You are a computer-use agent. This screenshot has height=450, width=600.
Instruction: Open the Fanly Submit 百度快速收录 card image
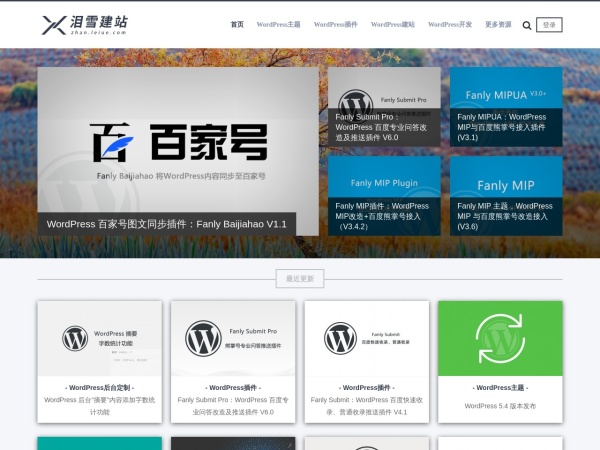[x=367, y=338]
